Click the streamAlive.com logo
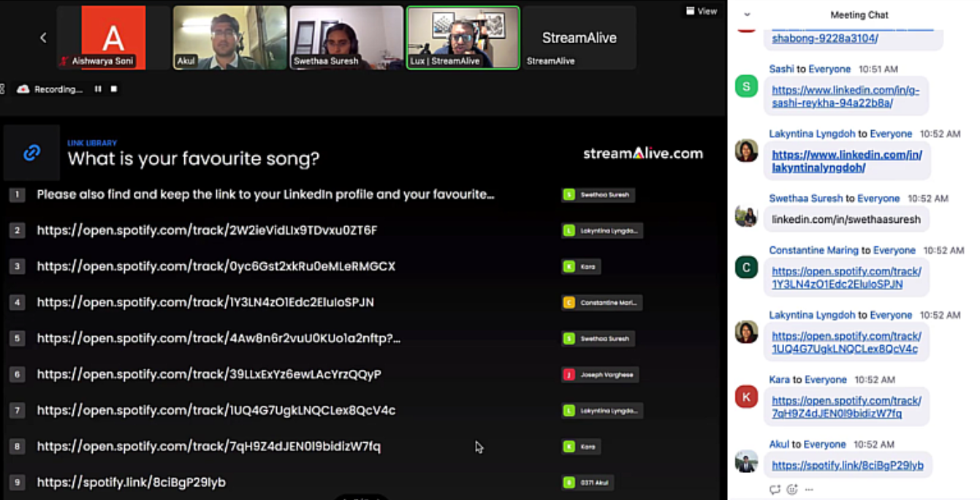This screenshot has height=500, width=980. tap(643, 154)
